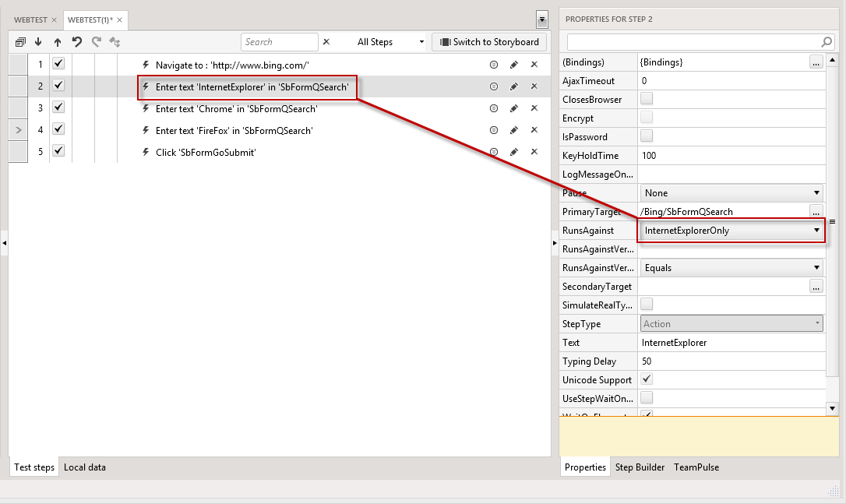Viewport: 846px width, 504px height.
Task: Delete the Enter text 'FireFox' step
Action: click(534, 130)
